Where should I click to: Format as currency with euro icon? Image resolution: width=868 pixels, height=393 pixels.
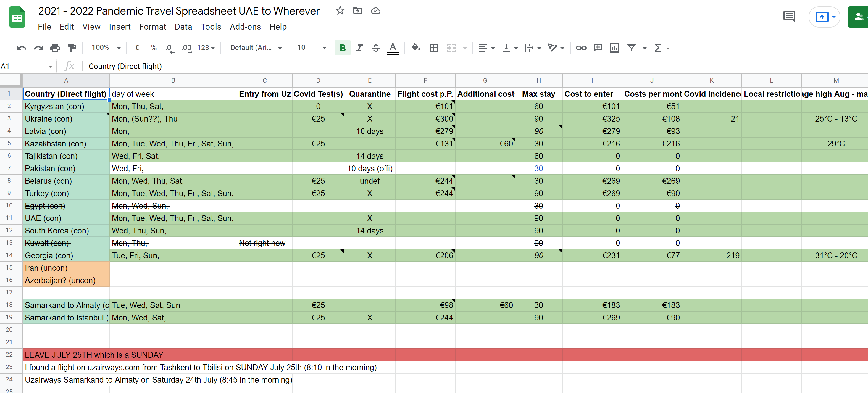(137, 48)
